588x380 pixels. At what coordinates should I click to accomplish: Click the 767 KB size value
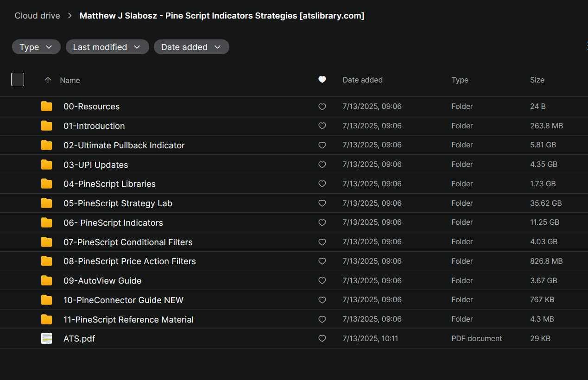[x=542, y=300]
